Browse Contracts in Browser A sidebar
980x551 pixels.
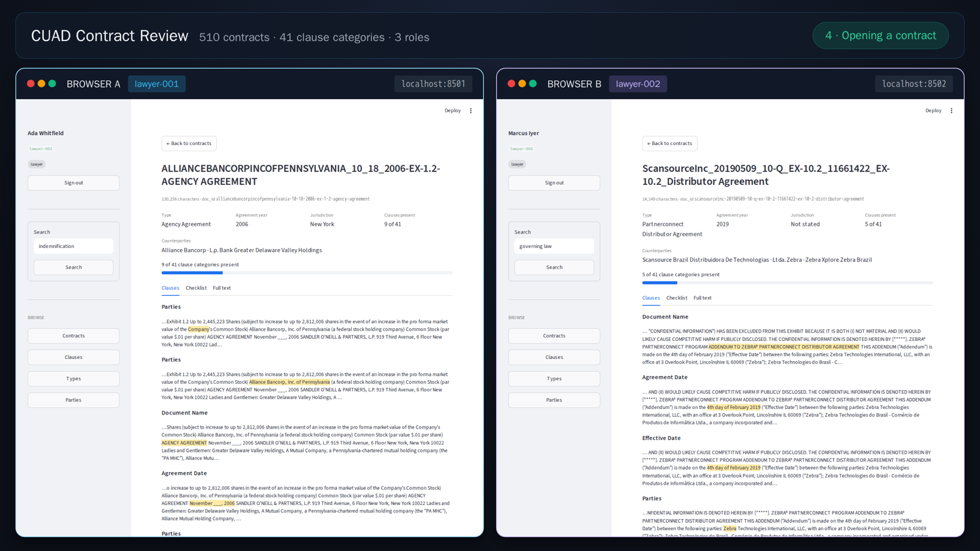tap(73, 335)
